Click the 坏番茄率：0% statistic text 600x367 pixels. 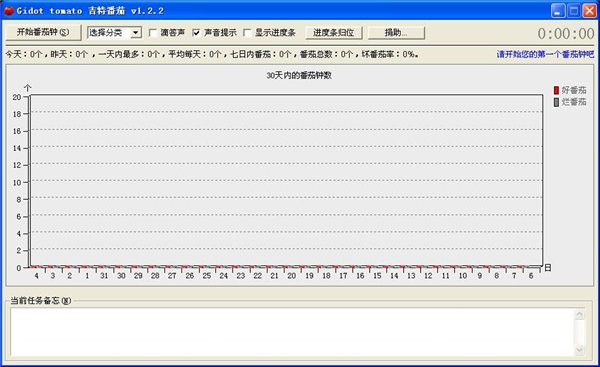click(x=388, y=54)
